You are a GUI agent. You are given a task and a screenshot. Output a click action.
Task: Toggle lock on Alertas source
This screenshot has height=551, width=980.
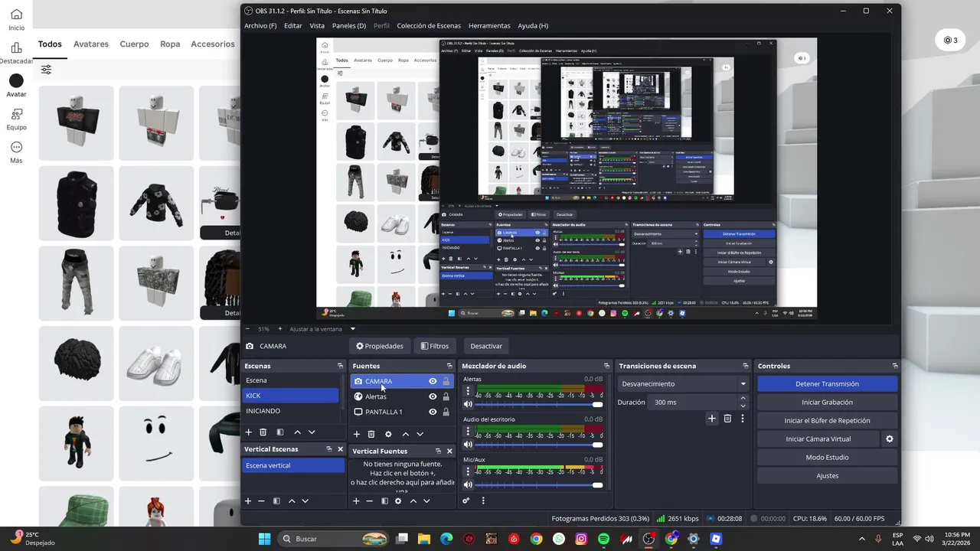446,396
